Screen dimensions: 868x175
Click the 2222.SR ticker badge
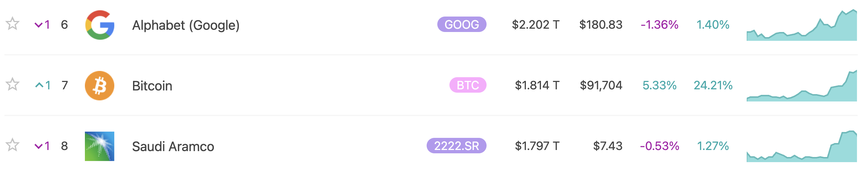click(x=456, y=146)
